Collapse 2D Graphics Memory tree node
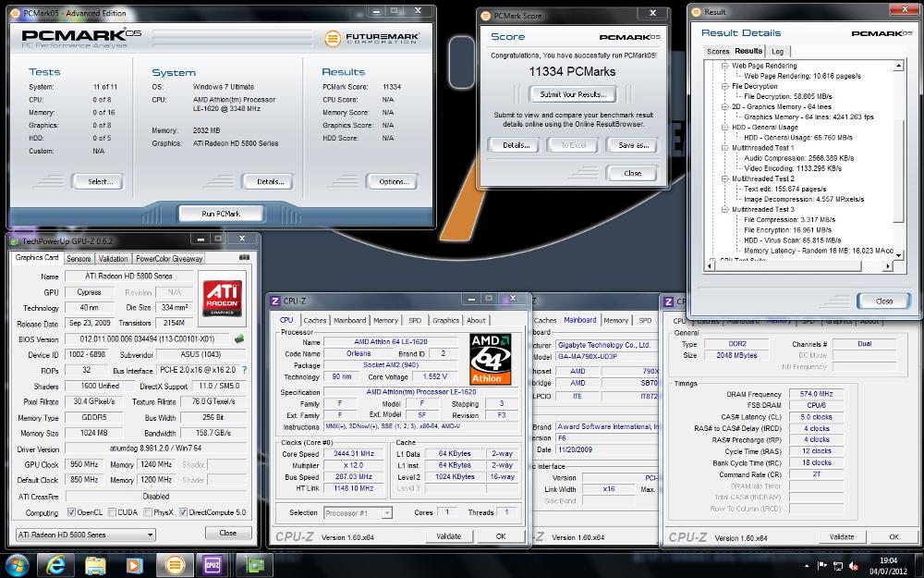The image size is (924, 578). [x=725, y=106]
